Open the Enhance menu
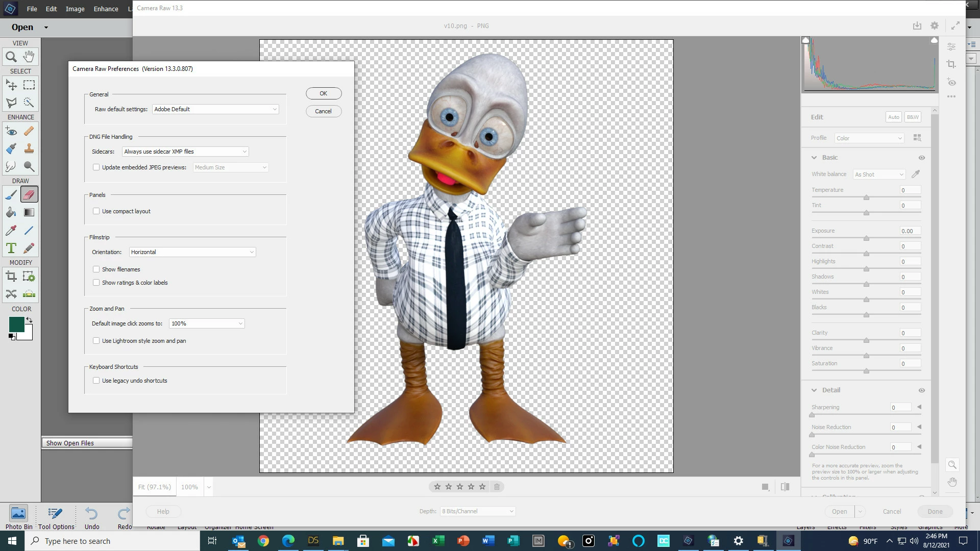This screenshot has width=980, height=551. [x=106, y=9]
